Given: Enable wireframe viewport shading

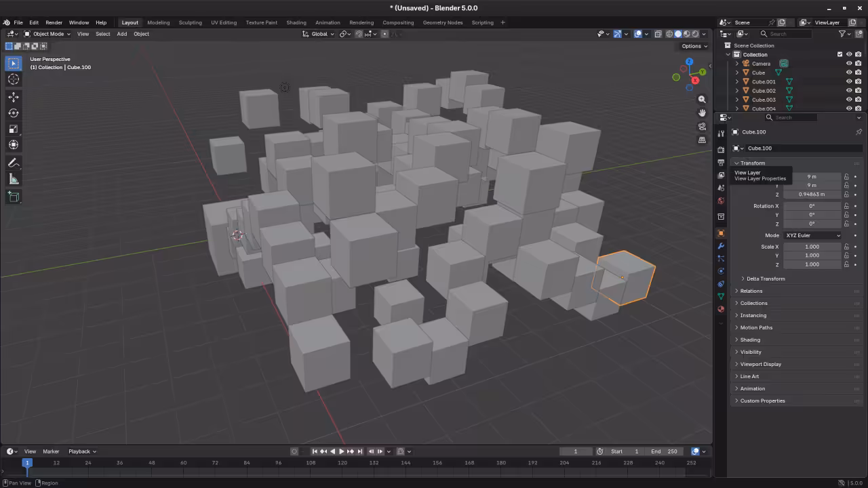Looking at the screenshot, I should click(x=670, y=34).
